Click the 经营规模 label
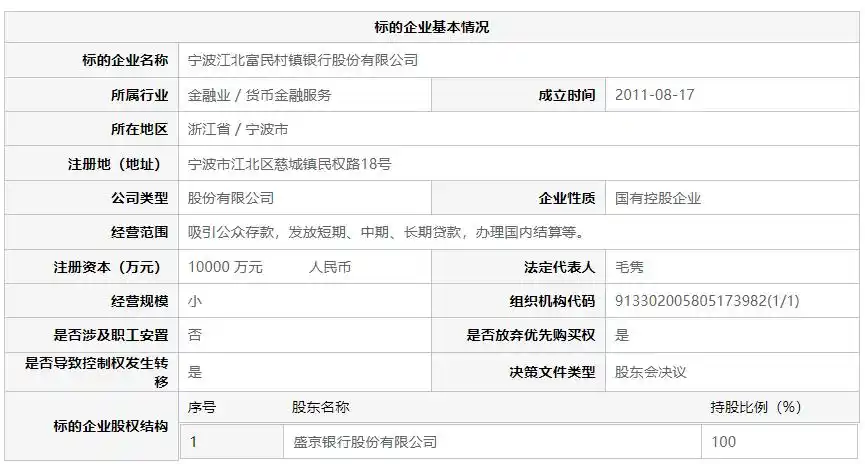The height and width of the screenshot is (464, 865). (x=140, y=301)
